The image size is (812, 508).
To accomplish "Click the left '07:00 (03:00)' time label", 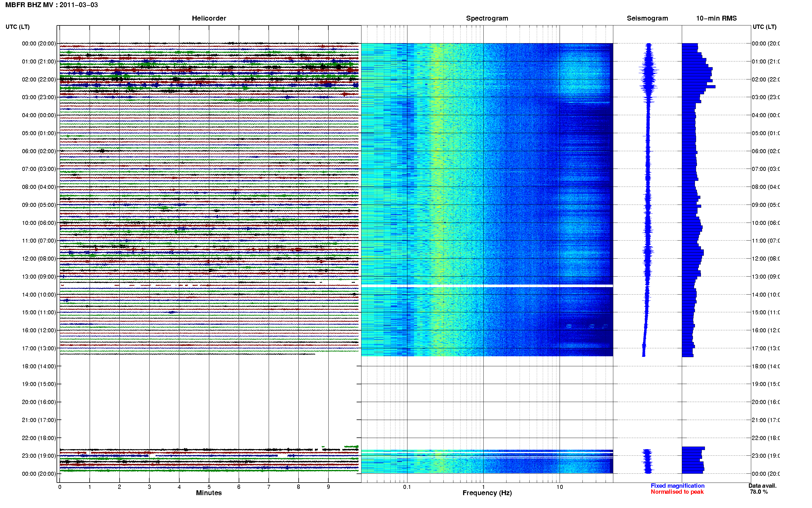I will (x=39, y=169).
